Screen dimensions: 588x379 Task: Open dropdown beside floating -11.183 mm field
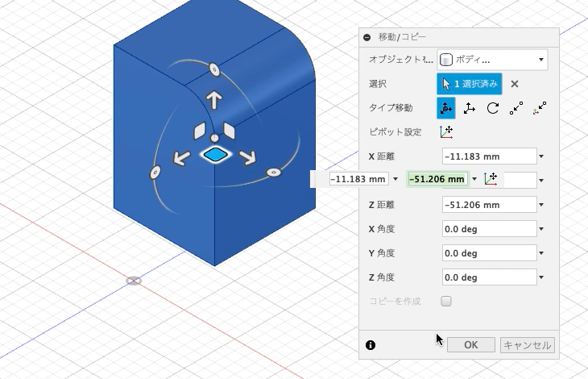tap(395, 179)
